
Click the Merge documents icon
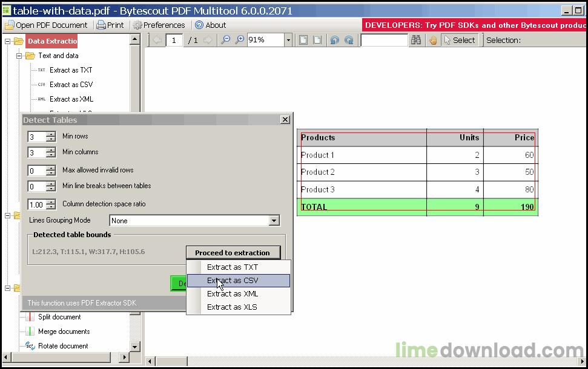[x=30, y=331]
